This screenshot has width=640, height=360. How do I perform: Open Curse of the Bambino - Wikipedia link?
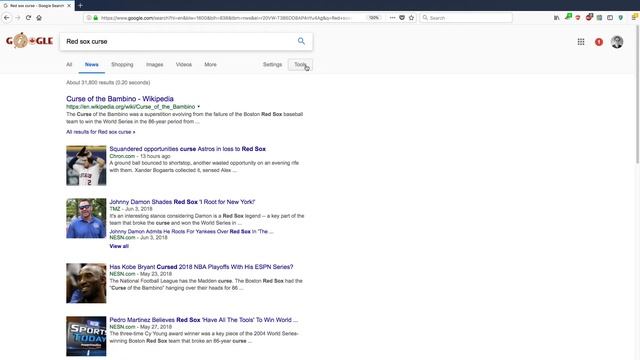point(120,99)
